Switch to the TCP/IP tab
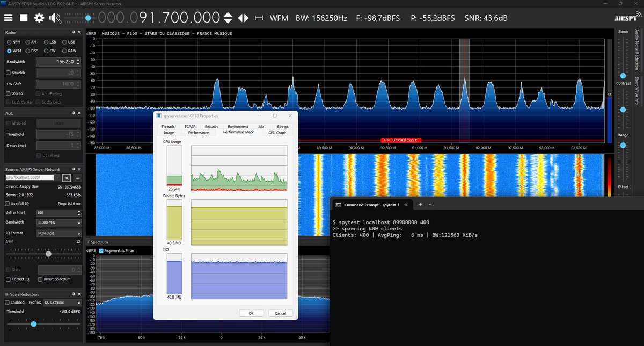Screen dimensions: 644x346 (190, 127)
